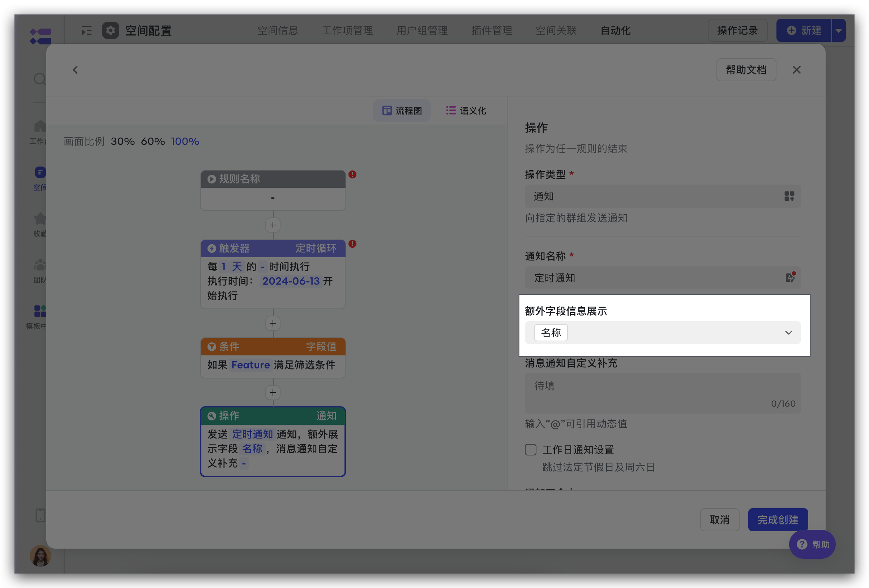Select the 操作 通知 node header
This screenshot has width=869, height=588.
click(x=273, y=416)
